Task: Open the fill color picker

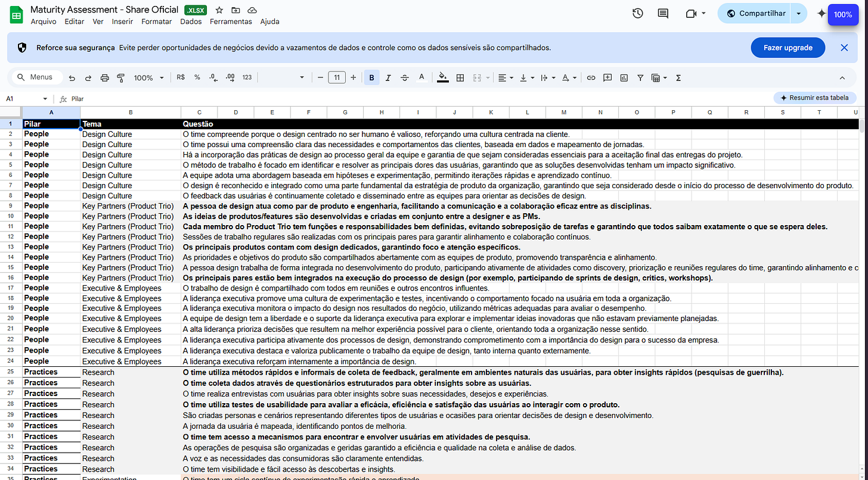Action: (442, 77)
